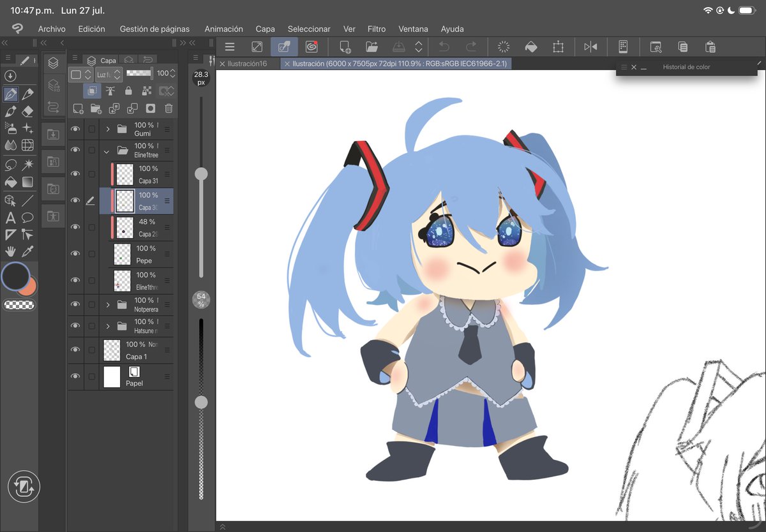Image resolution: width=766 pixels, height=532 pixels.
Task: Select the transparent color swatch
Action: (19, 305)
